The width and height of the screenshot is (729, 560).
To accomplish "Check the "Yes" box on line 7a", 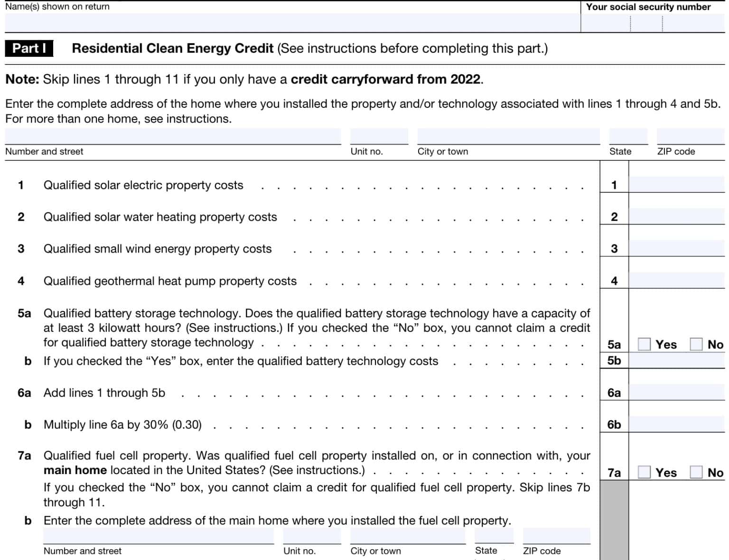I will point(644,472).
